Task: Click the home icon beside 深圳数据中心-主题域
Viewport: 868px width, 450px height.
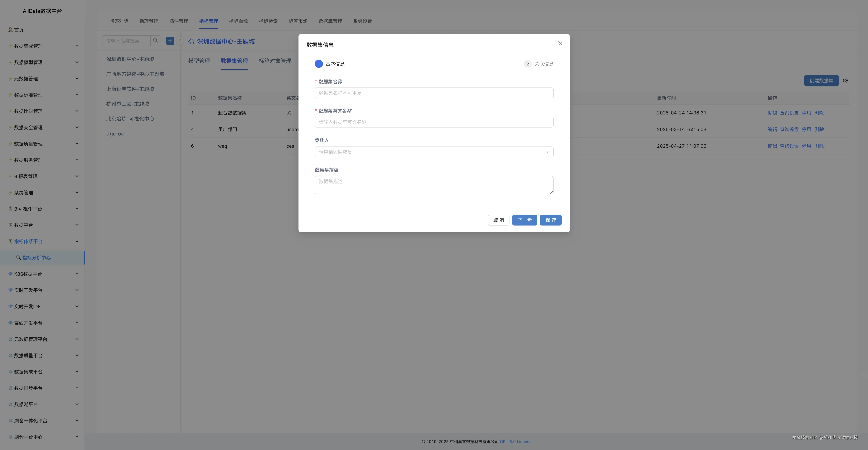Action: [x=191, y=41]
